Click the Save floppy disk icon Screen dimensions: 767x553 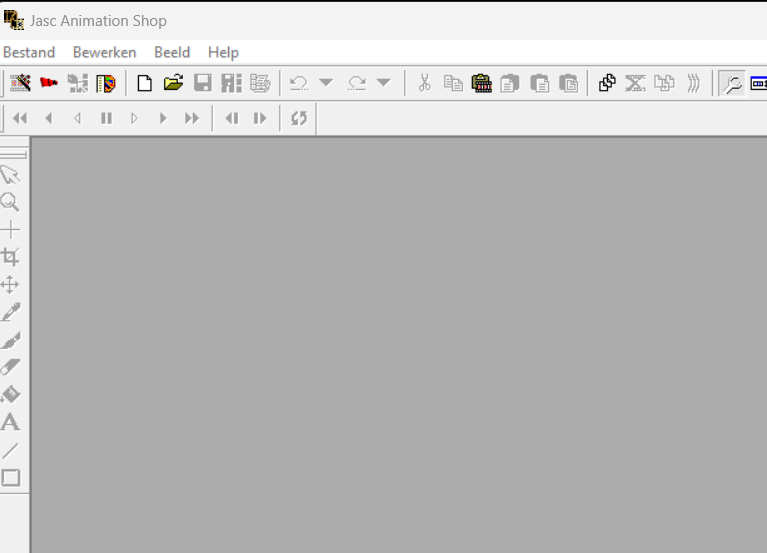pos(203,83)
